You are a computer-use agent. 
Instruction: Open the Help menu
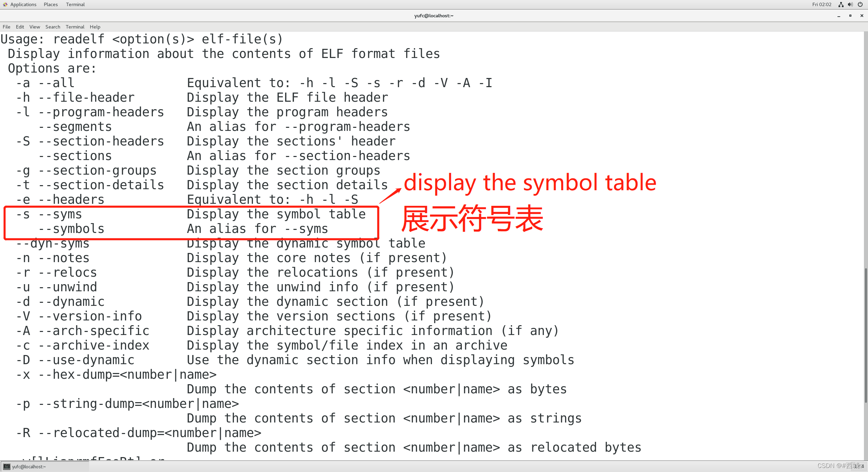click(95, 27)
